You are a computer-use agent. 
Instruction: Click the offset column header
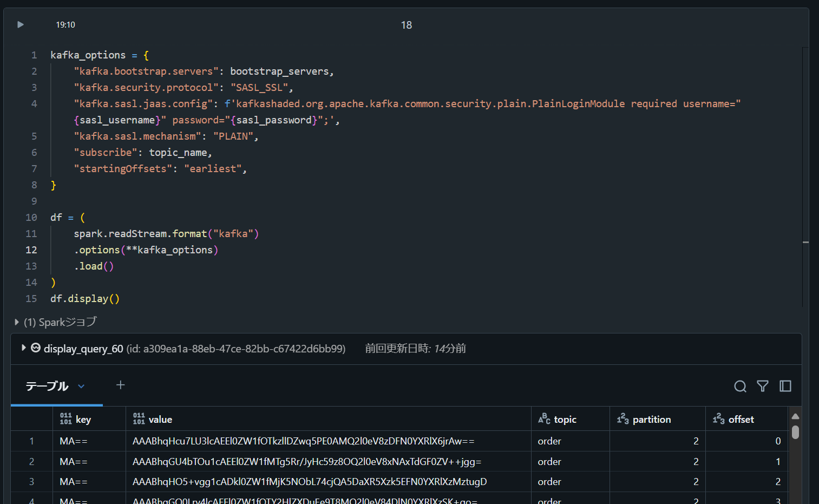[747, 419]
